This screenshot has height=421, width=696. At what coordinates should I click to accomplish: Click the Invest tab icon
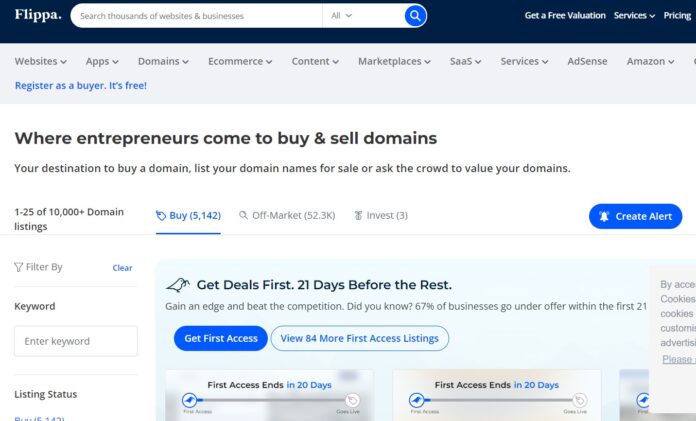pyautogui.click(x=358, y=215)
